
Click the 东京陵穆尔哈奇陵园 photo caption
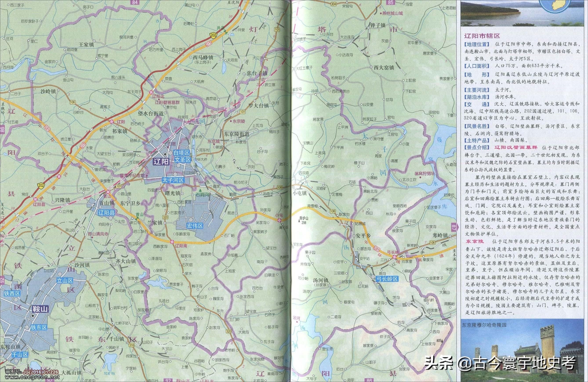click(x=484, y=325)
